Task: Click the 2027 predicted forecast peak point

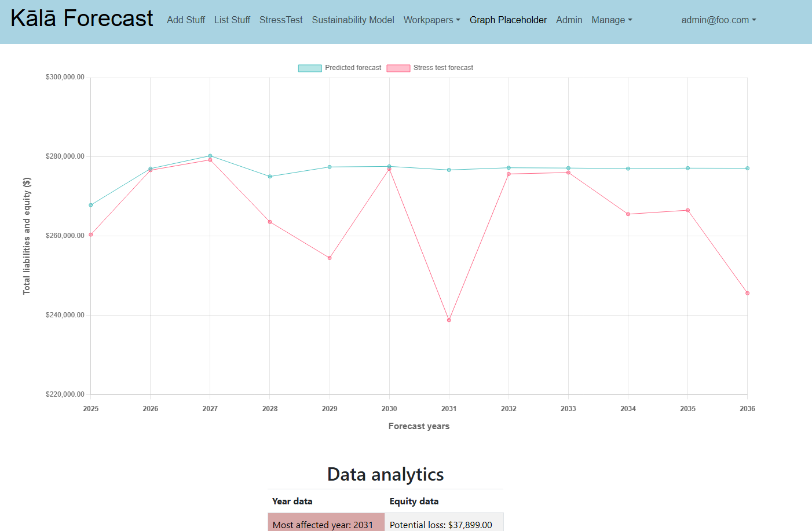Action: (x=210, y=156)
